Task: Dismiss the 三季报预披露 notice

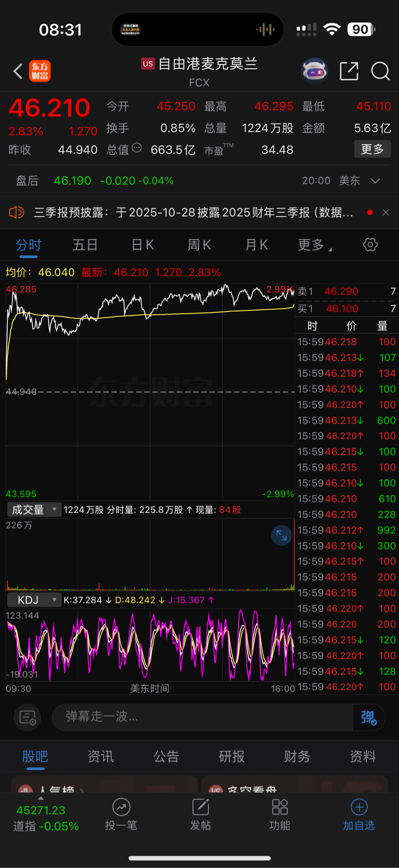Action: [x=385, y=212]
